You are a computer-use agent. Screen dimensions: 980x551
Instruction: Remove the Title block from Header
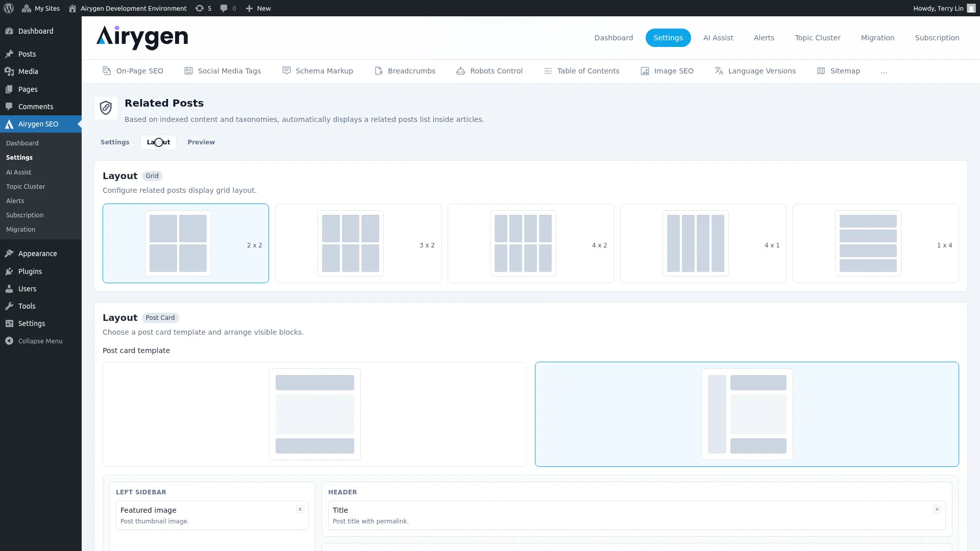pyautogui.click(x=937, y=509)
